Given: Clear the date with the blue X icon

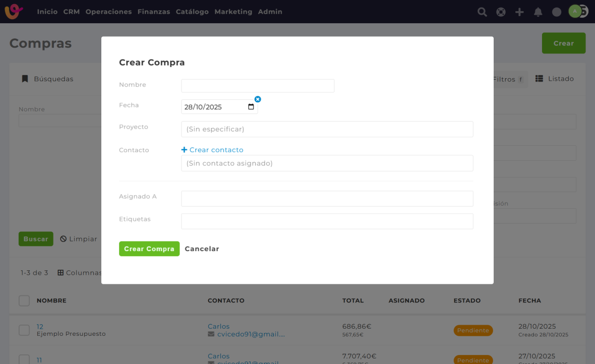Looking at the screenshot, I should pos(258,99).
